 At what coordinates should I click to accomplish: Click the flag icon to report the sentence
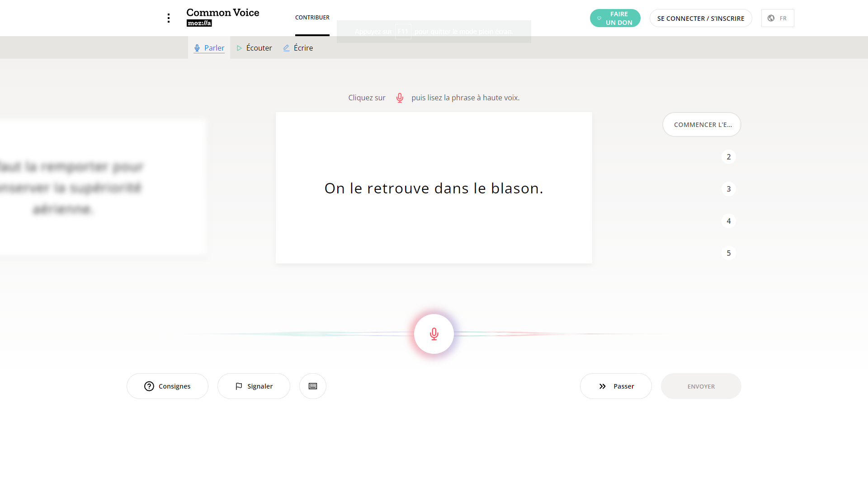239,386
